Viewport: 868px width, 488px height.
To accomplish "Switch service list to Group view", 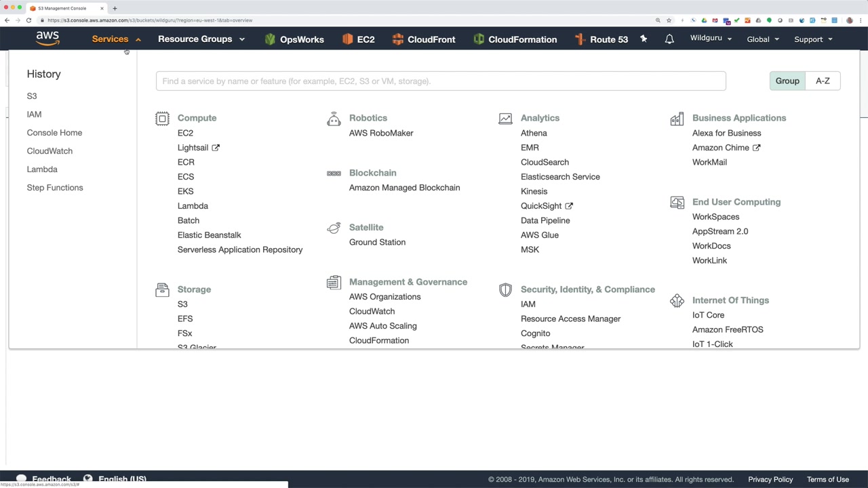I will coord(787,81).
